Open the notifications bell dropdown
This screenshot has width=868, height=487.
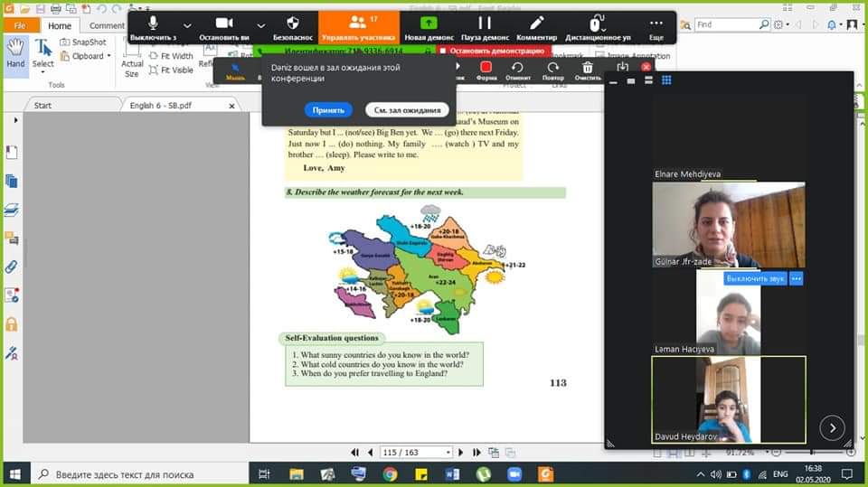[x=833, y=25]
